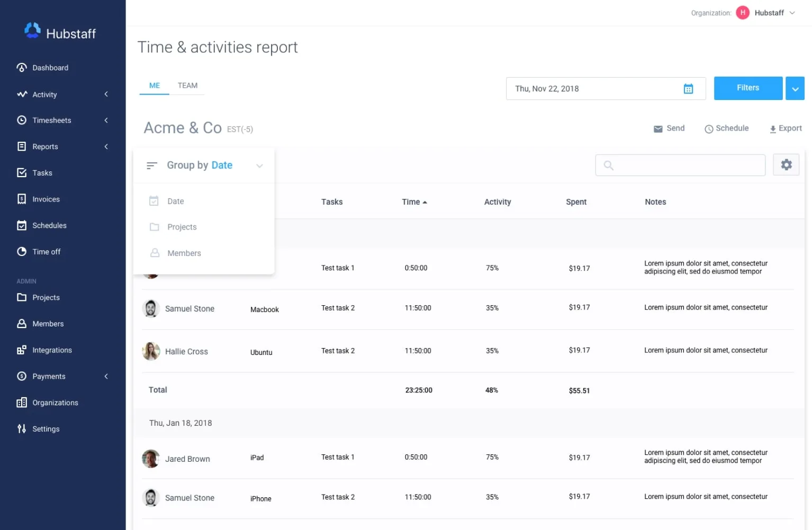Open the calendar icon in date field
The width and height of the screenshot is (812, 530).
688,89
